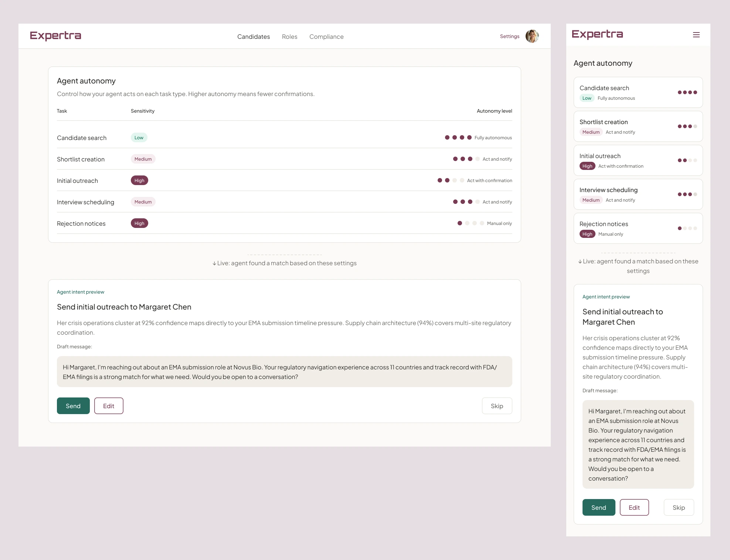Click the High badge for Initial outreach row
Viewport: 730px width, 560px height.
pyautogui.click(x=139, y=181)
